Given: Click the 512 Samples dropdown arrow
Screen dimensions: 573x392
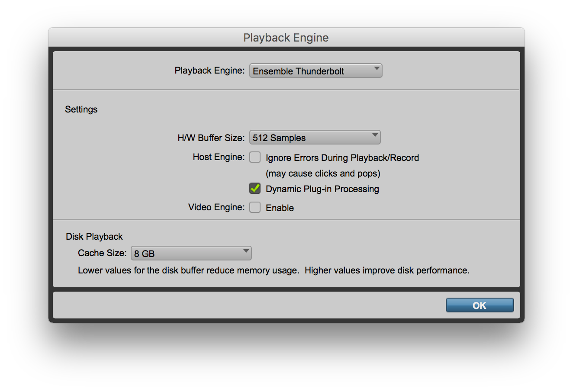Looking at the screenshot, I should (375, 137).
